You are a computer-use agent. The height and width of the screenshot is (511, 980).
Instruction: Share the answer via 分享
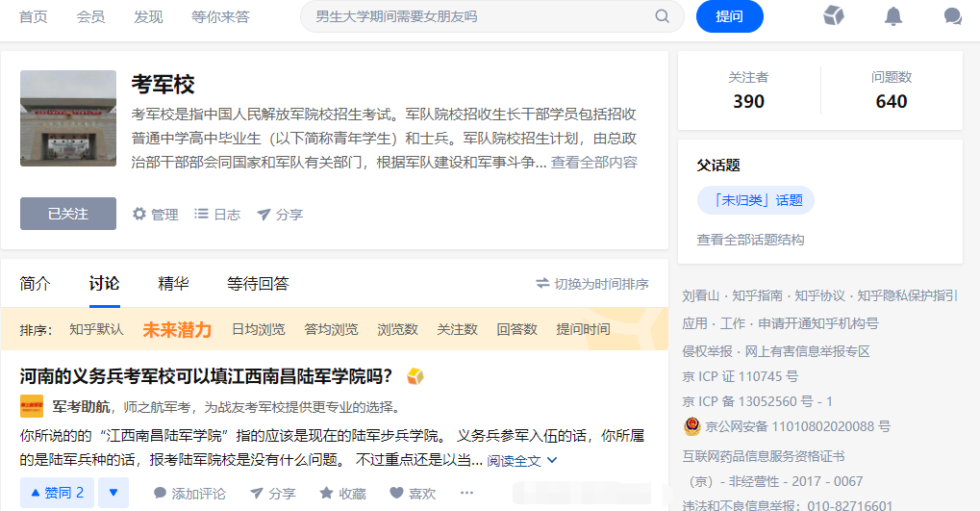pyautogui.click(x=272, y=494)
